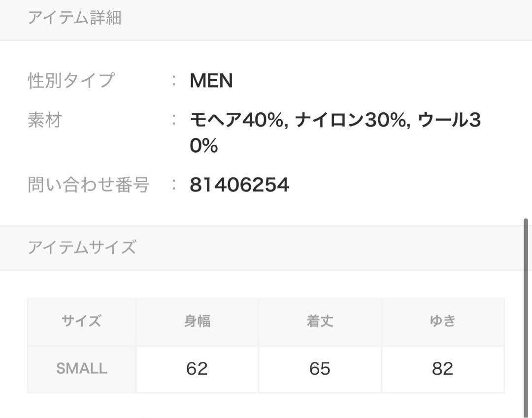532x418 pixels.
Task: Click the 素材 label
Action: pyautogui.click(x=44, y=120)
